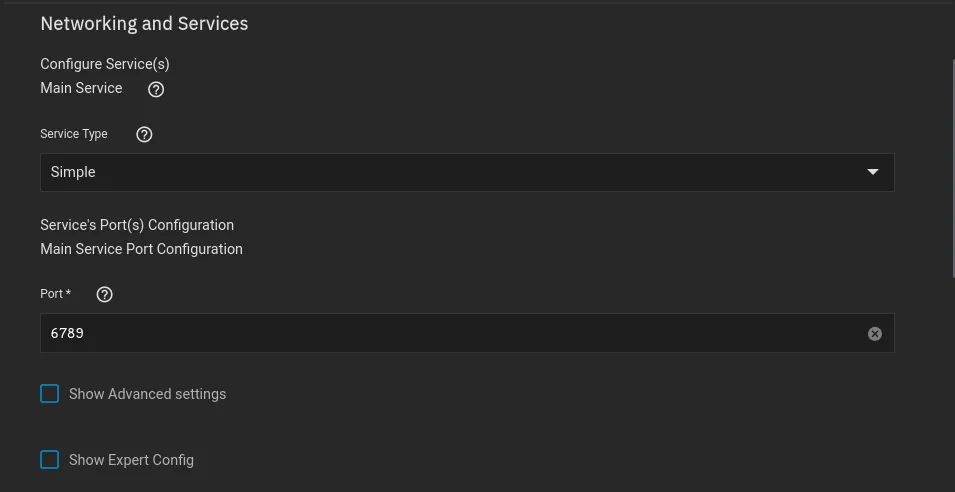
Task: Click the Port field label
Action: click(x=55, y=294)
